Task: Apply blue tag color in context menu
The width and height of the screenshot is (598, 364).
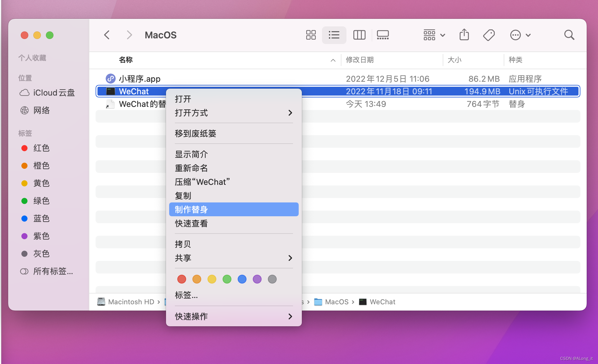Action: (x=242, y=279)
